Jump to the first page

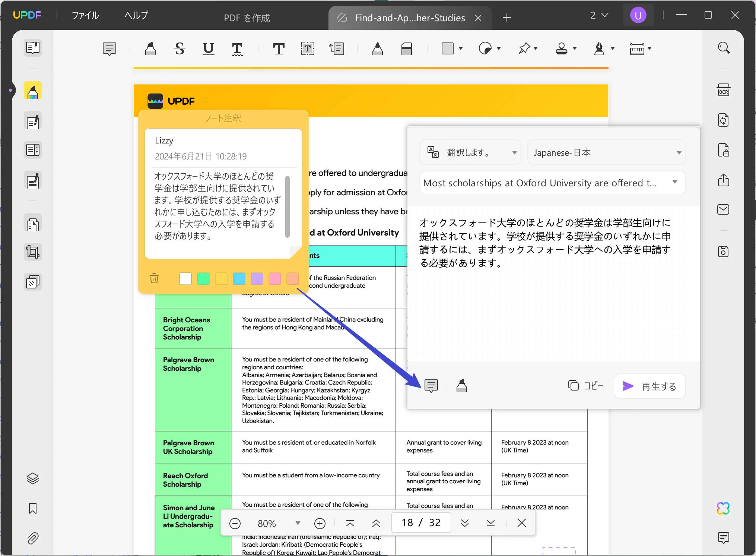(x=350, y=523)
